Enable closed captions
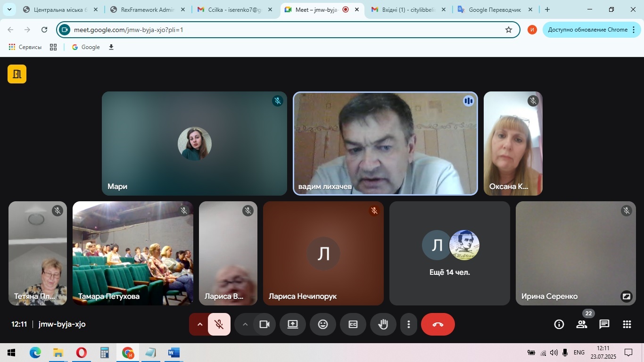The image size is (644, 362). click(x=353, y=324)
